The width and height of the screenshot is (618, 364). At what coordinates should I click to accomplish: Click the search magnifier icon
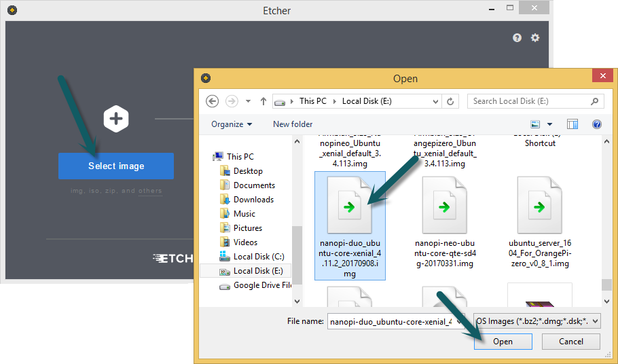pyautogui.click(x=595, y=101)
